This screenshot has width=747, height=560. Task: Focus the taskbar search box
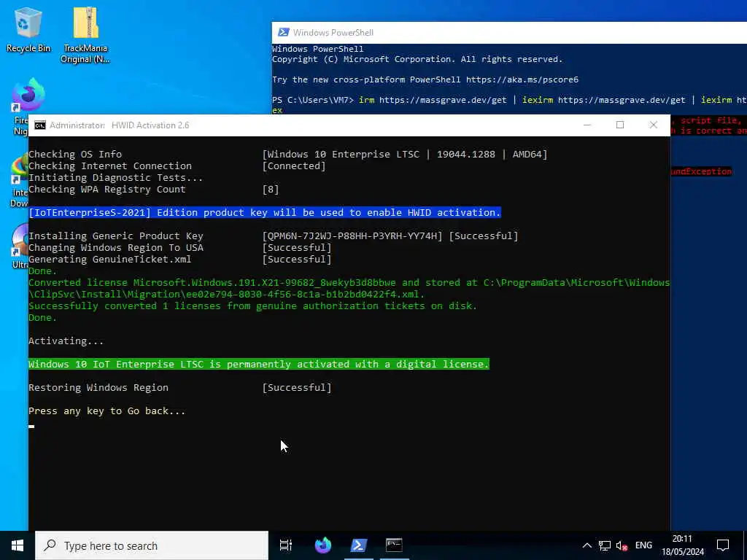[152, 545]
